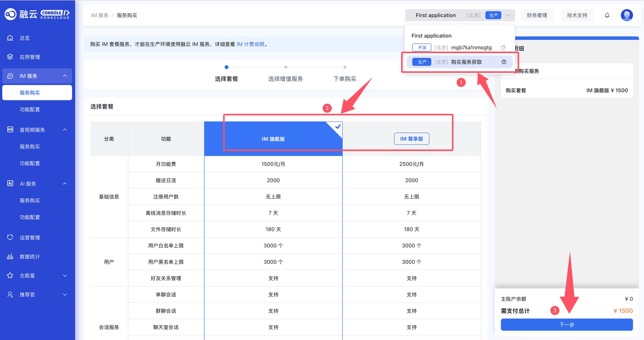The height and width of the screenshot is (340, 644).
Task: Select the IM 尊享版 package
Action: [411, 139]
